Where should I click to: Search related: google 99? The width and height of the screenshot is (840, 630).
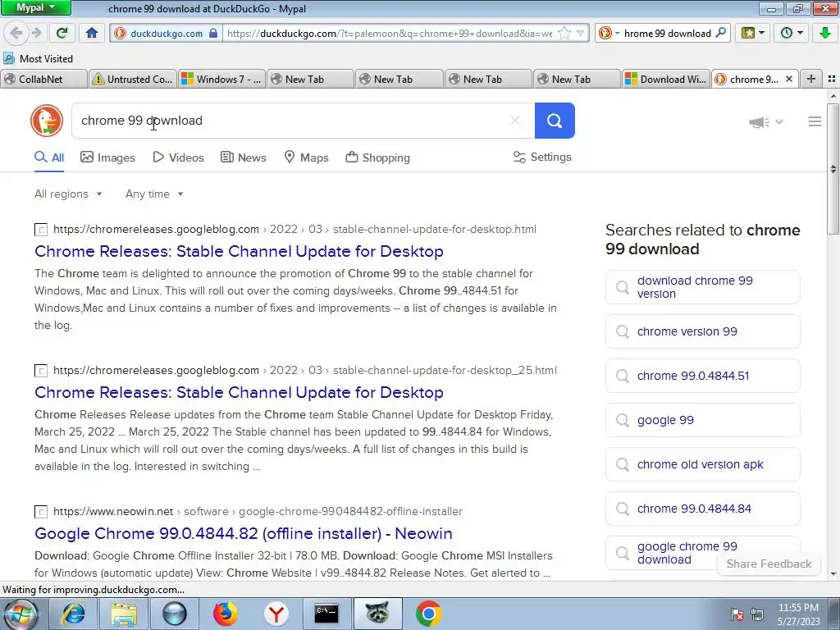pos(703,421)
